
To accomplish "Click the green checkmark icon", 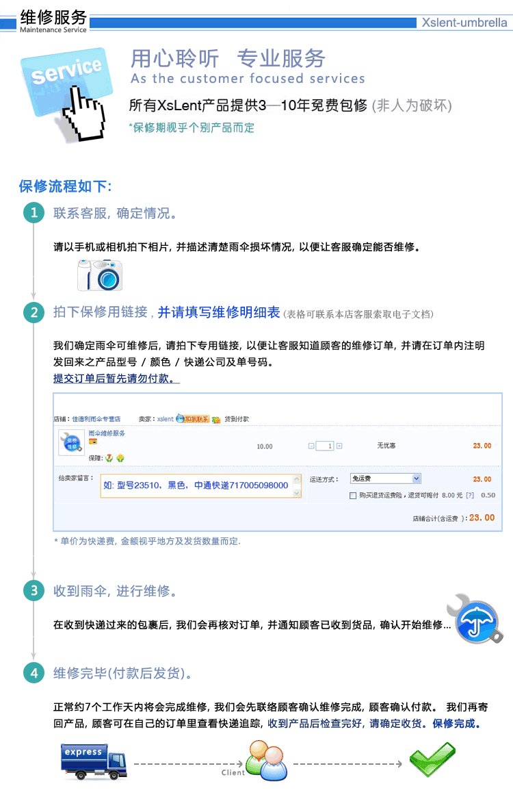I will point(432,759).
